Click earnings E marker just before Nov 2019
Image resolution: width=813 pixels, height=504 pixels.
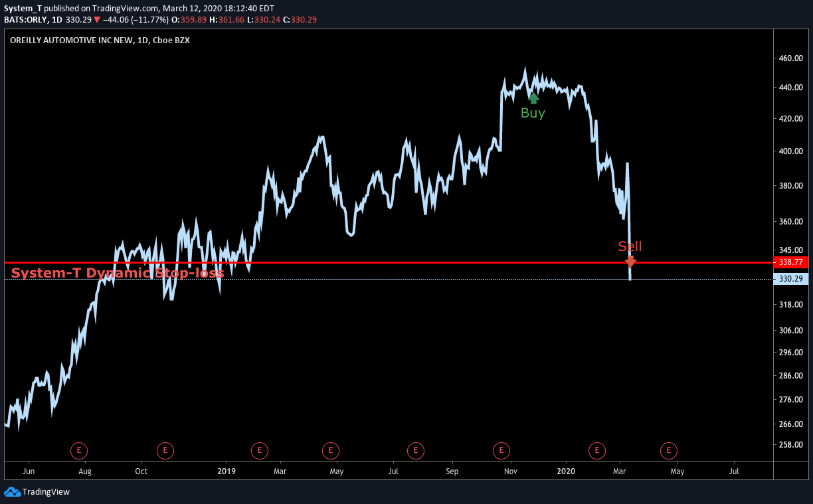501,451
